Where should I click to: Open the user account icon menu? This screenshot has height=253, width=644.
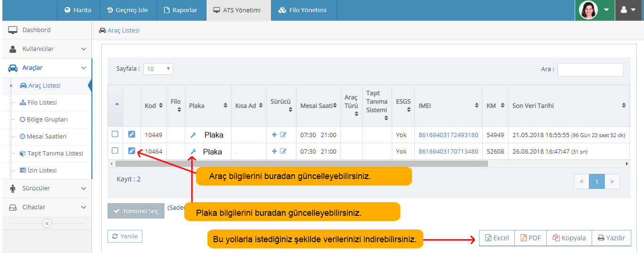[628, 10]
